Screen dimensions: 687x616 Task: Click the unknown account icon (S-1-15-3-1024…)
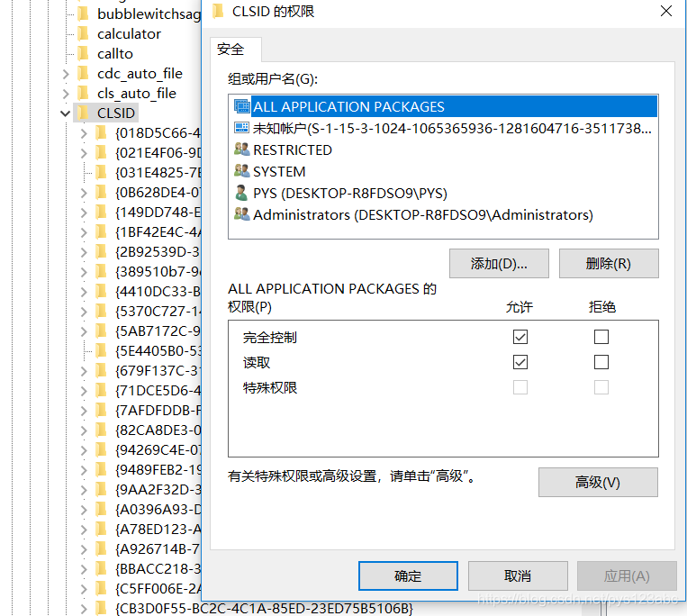(x=241, y=128)
